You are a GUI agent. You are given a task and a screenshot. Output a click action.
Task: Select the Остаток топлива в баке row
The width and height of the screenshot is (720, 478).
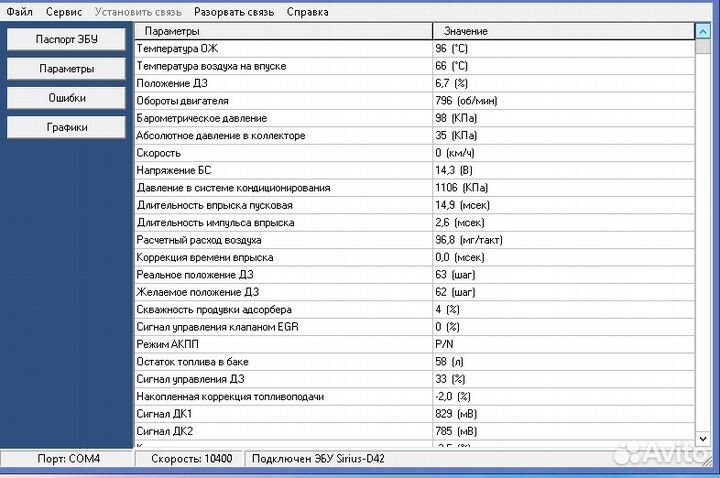pos(415,362)
